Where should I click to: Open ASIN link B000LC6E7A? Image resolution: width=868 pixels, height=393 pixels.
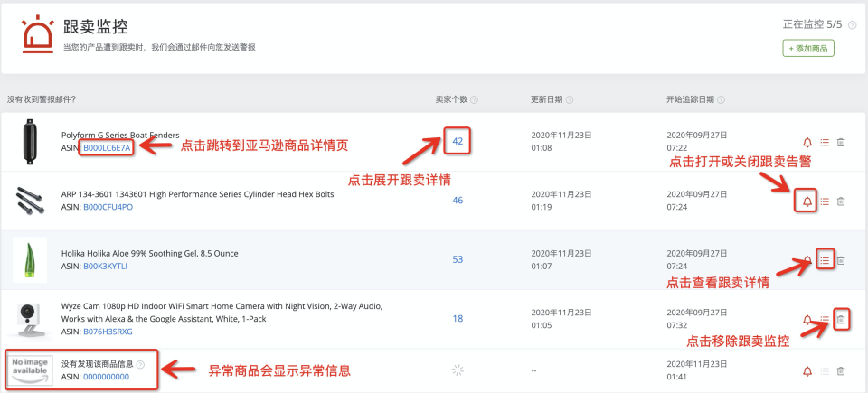108,147
